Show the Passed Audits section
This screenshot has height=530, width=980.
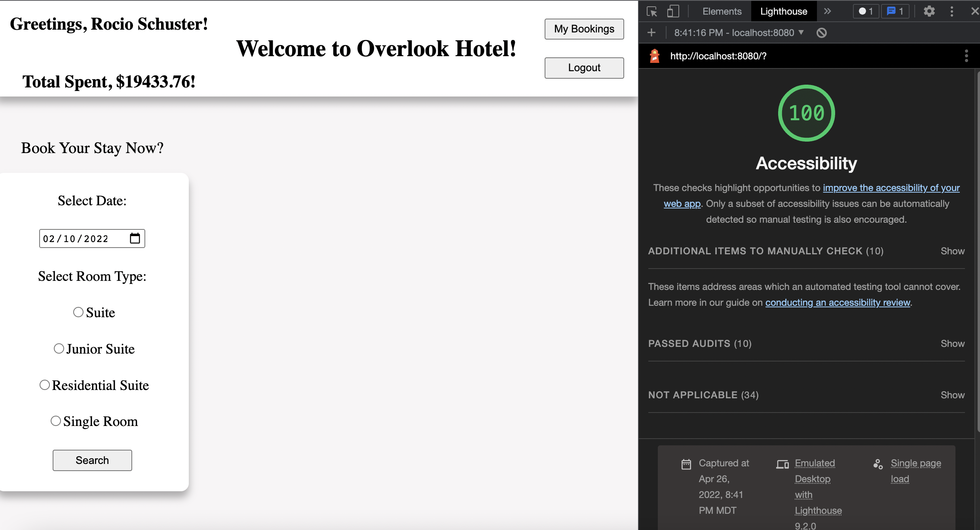point(952,343)
